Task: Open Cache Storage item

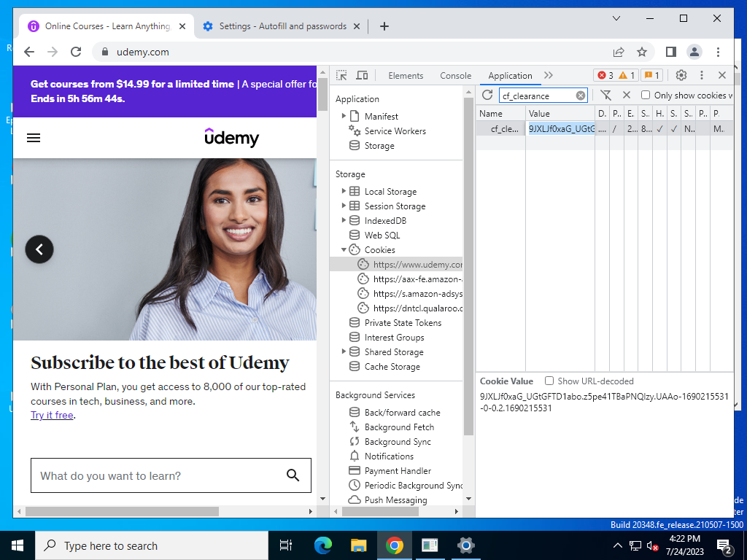Action: tap(392, 366)
